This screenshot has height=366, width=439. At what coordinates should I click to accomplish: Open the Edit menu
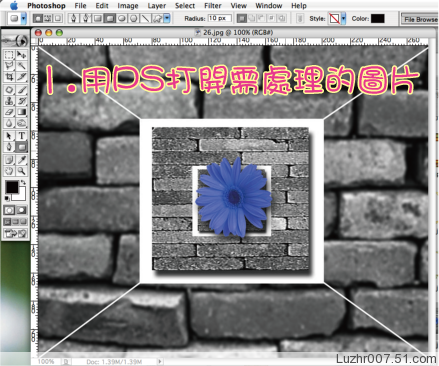[102, 6]
